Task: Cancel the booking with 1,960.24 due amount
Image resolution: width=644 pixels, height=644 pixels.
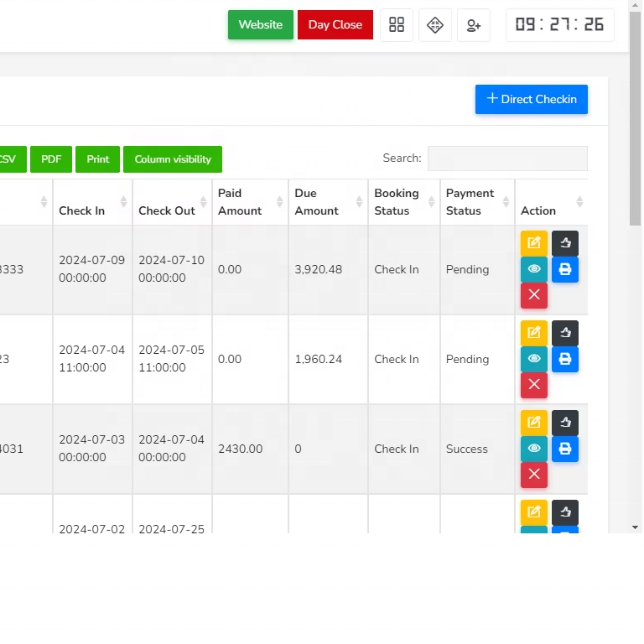Action: (x=534, y=385)
